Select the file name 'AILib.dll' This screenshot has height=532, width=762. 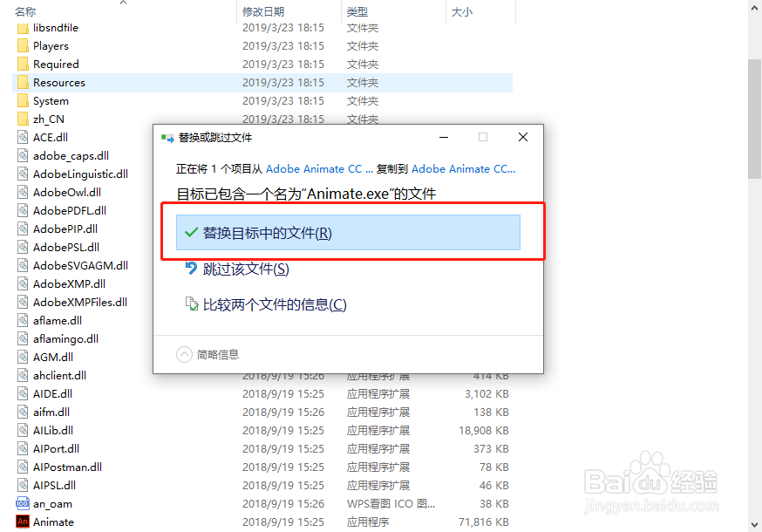53,430
